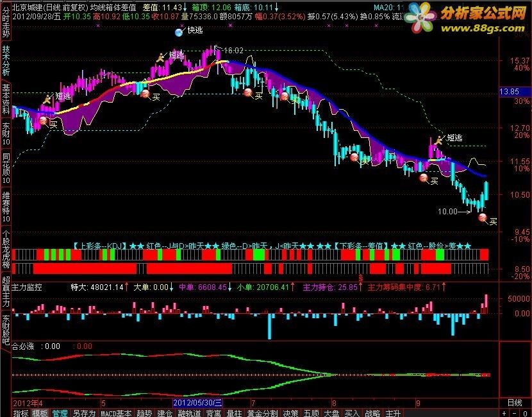Screen dimensions: 532x417
Task: Click the 16.02 high price label
Action: (234, 51)
